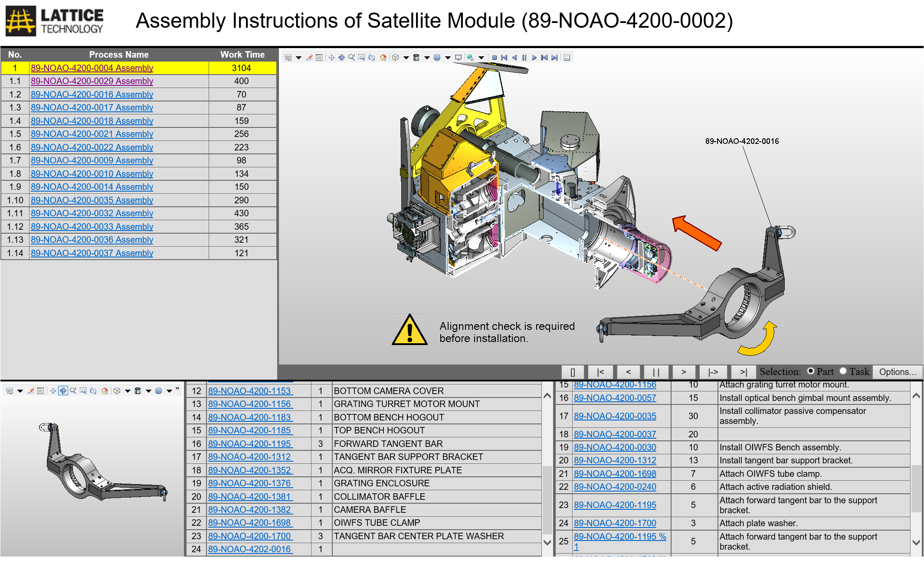The height and width of the screenshot is (570, 924).
Task: Click the task list scroll-down arrow
Action: (x=916, y=542)
